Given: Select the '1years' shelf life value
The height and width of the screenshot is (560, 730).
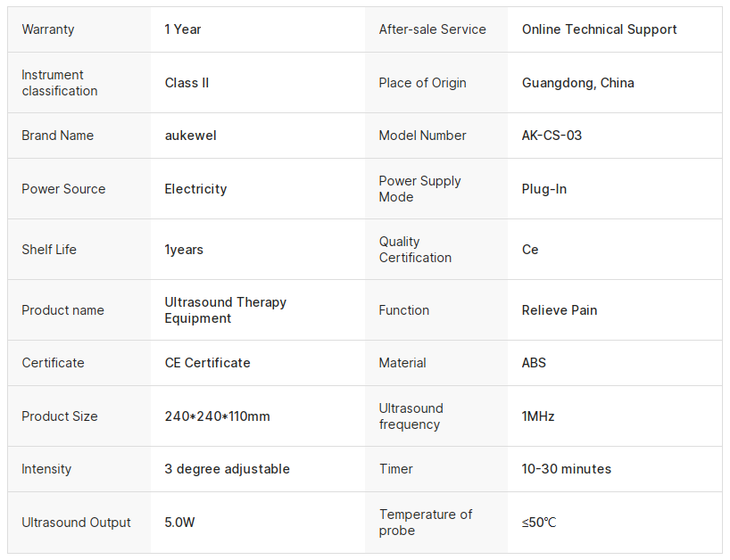Looking at the screenshot, I should (184, 250).
